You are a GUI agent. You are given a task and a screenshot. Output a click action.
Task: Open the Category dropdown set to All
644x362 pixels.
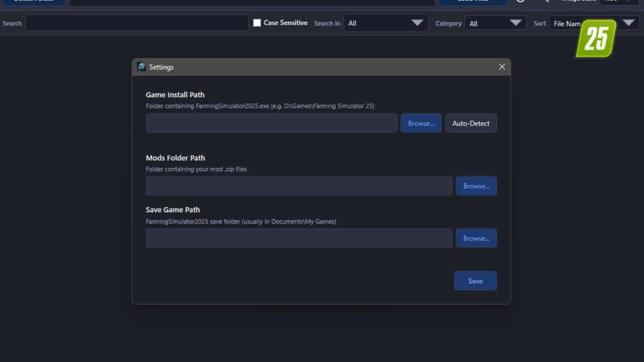pos(496,23)
